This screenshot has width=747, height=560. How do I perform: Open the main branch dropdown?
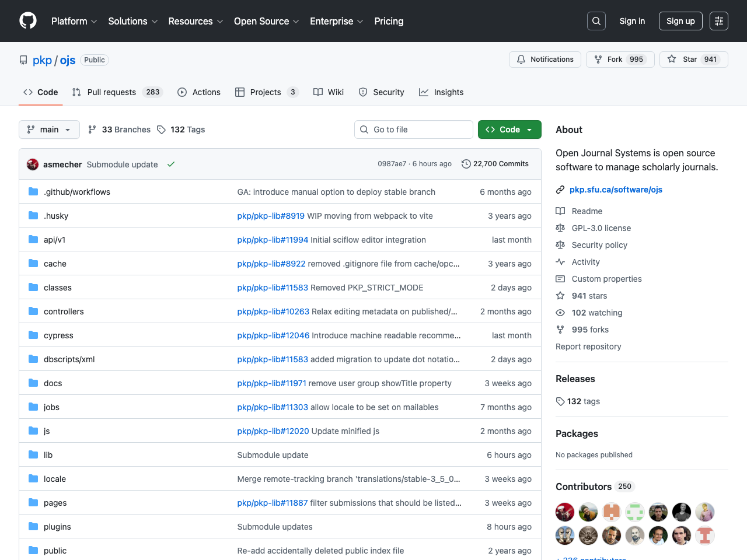tap(49, 129)
